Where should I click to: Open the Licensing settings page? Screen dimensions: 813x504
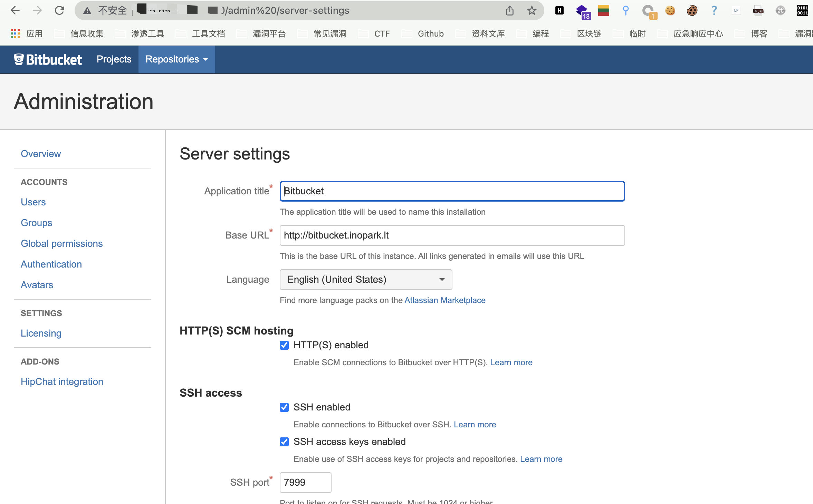point(41,333)
